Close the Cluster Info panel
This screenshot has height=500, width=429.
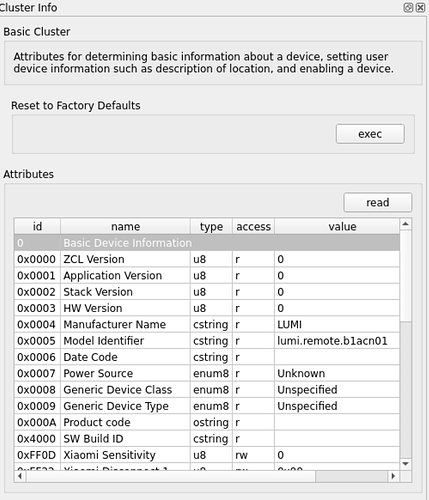tap(420, 7)
